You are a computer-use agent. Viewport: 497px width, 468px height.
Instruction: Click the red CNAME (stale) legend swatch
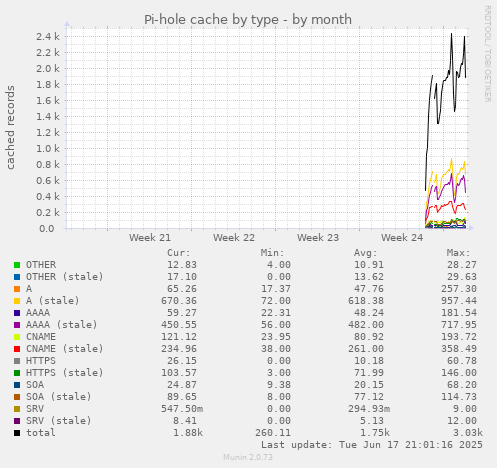(17, 349)
